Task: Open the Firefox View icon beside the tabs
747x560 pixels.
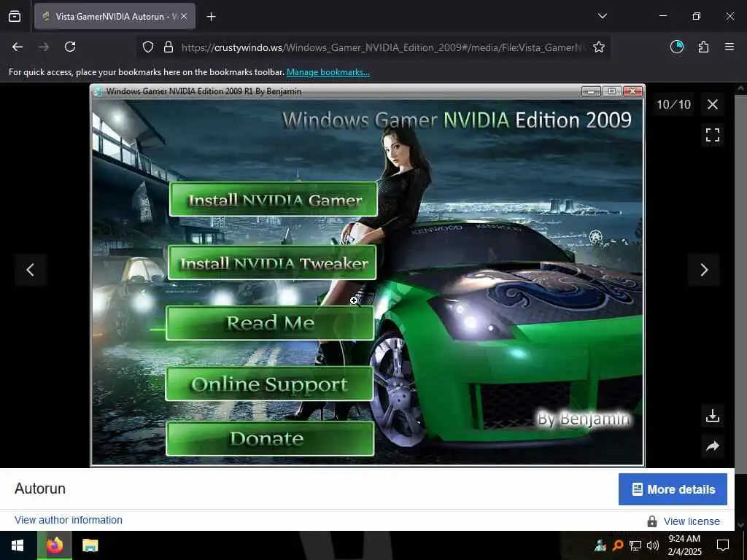Action: (x=15, y=16)
